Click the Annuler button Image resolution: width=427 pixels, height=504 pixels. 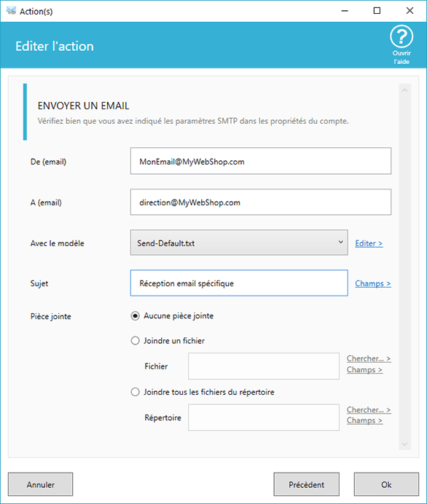[41, 484]
